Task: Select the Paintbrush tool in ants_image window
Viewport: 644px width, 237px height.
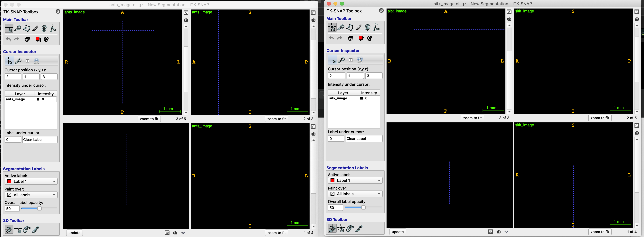Action: [35, 28]
